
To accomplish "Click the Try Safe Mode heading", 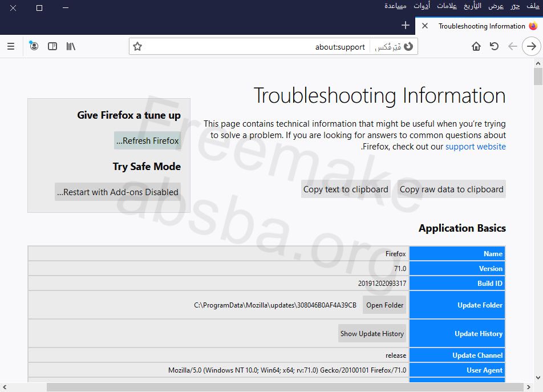I will click(147, 167).
